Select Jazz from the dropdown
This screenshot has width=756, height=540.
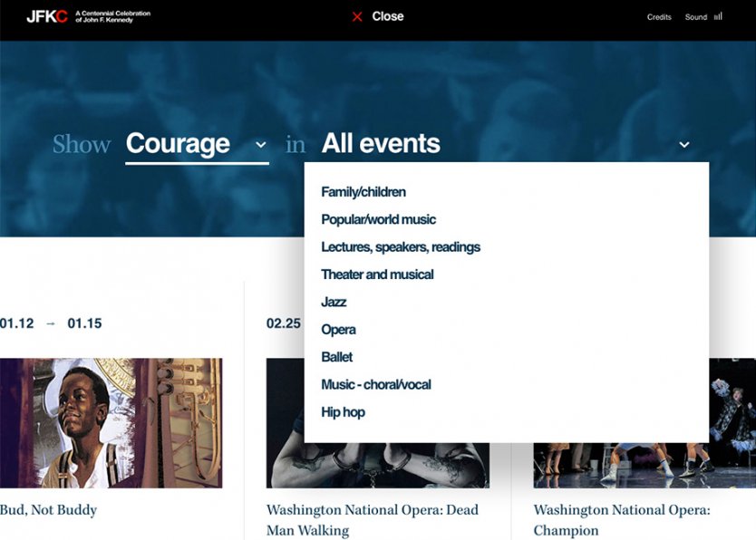click(x=334, y=302)
